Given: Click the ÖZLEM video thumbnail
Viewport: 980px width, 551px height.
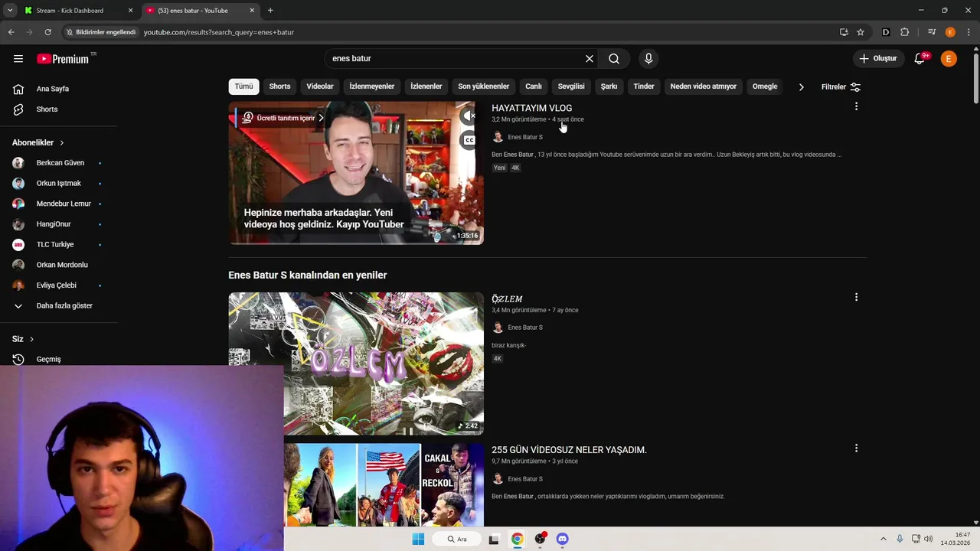Looking at the screenshot, I should 356,364.
